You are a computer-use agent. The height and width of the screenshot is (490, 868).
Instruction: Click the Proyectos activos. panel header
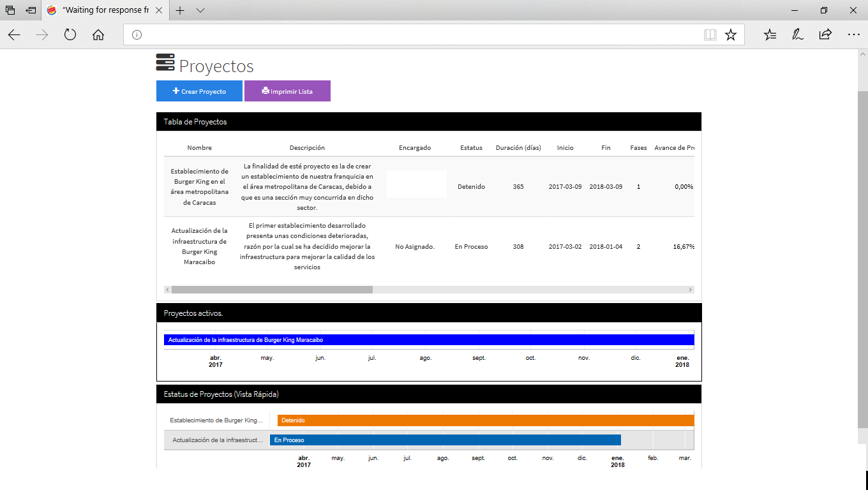(429, 313)
